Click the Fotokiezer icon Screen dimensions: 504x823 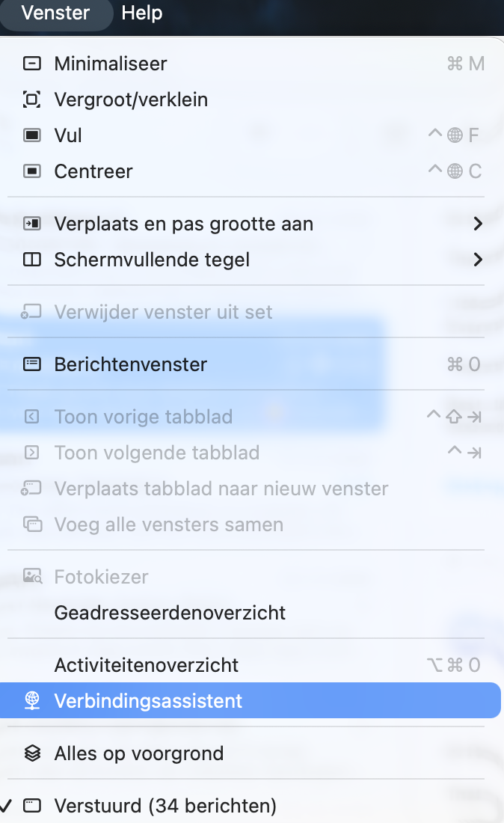click(x=30, y=577)
